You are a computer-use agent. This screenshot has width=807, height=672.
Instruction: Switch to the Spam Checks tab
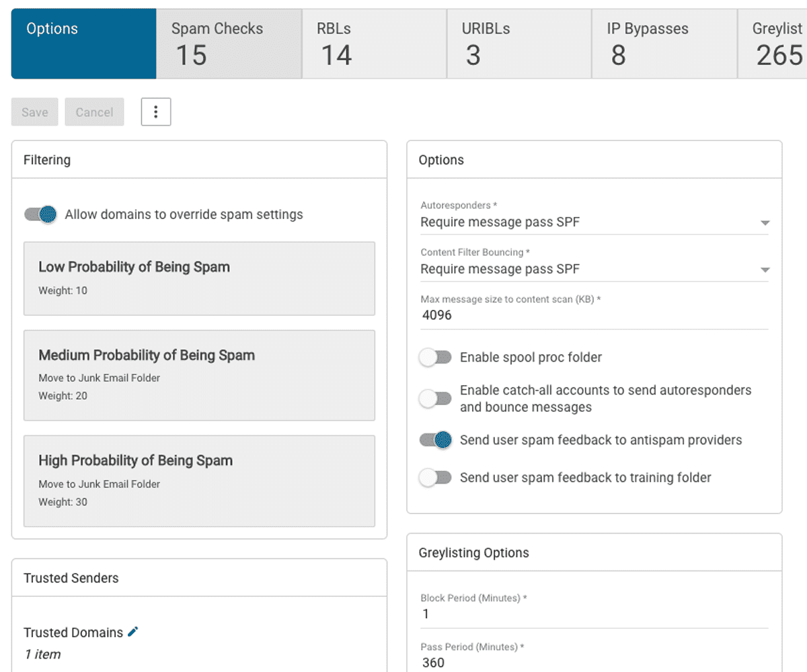click(x=229, y=44)
